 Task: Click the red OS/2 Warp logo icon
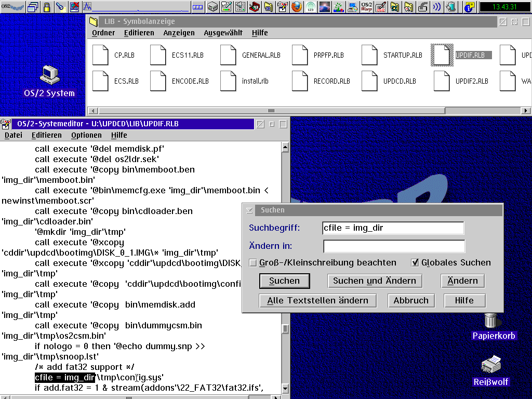coord(366,7)
